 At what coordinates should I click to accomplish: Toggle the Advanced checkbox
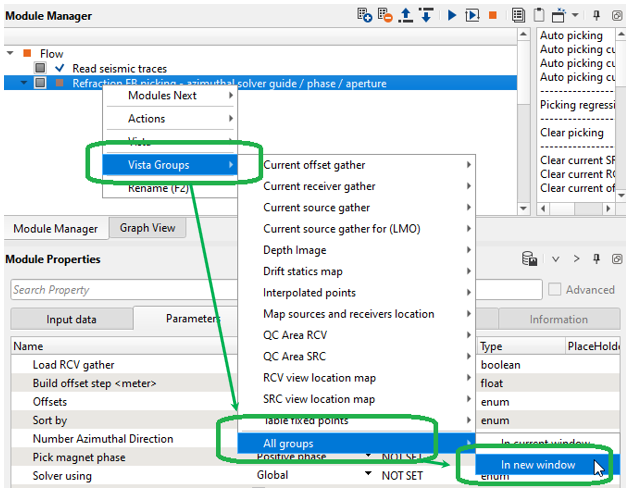coord(554,290)
